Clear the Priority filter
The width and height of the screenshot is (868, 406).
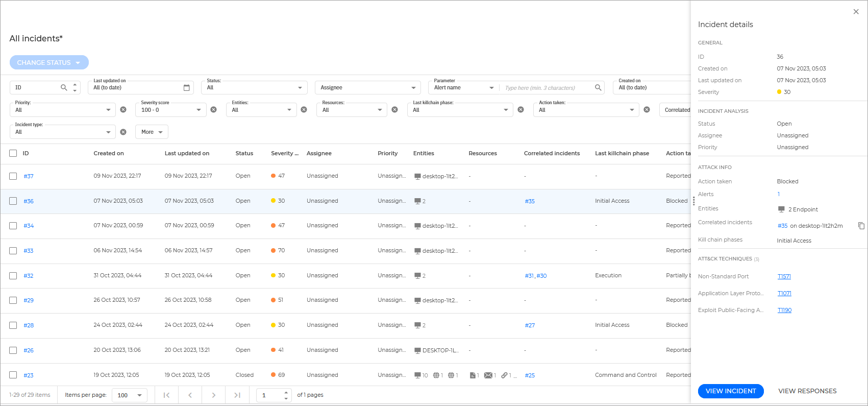click(x=123, y=110)
